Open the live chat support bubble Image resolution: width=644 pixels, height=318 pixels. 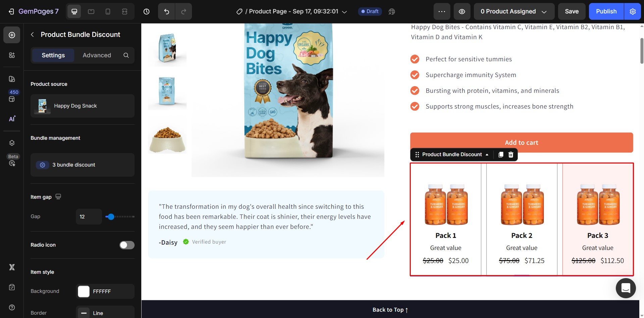tap(626, 288)
